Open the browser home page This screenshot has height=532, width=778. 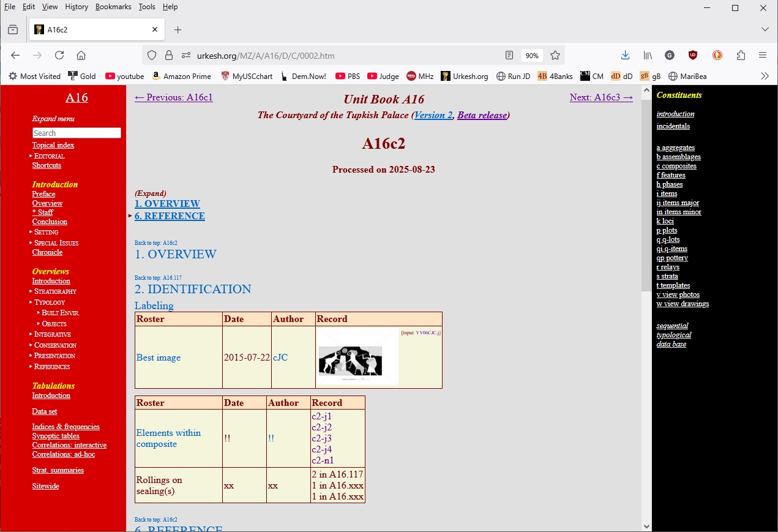81,55
